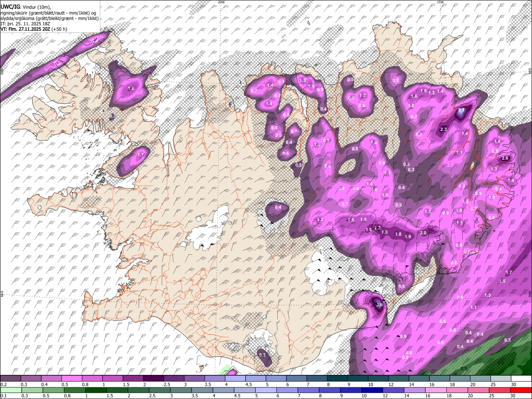
Task: Click the 'rigning/skúrir' legend description line
Action: click(x=48, y=13)
